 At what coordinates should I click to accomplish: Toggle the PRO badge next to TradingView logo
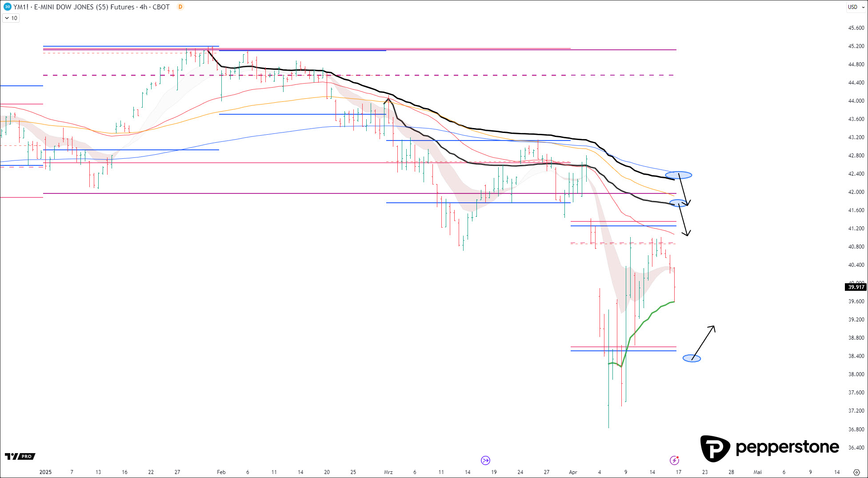(26, 456)
